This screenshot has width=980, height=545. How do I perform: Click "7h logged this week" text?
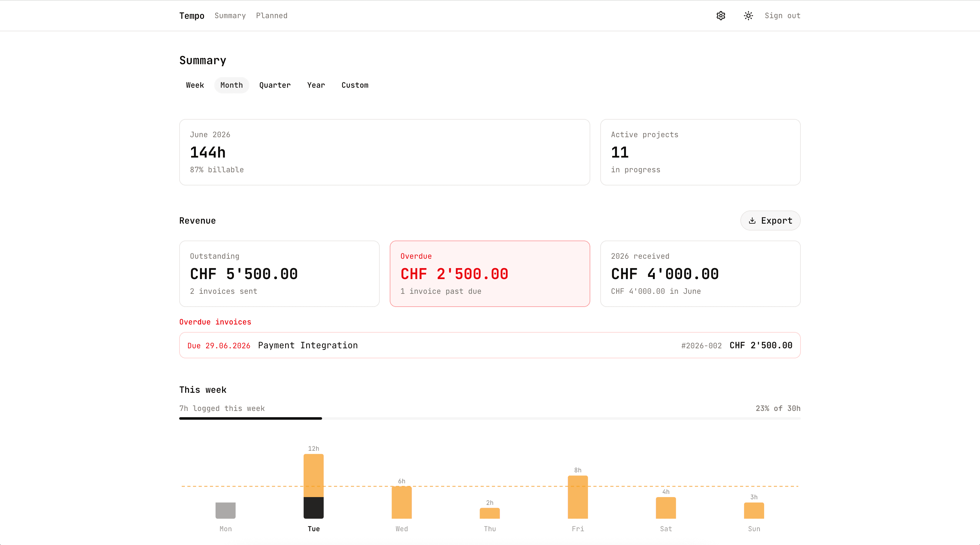[222, 408]
